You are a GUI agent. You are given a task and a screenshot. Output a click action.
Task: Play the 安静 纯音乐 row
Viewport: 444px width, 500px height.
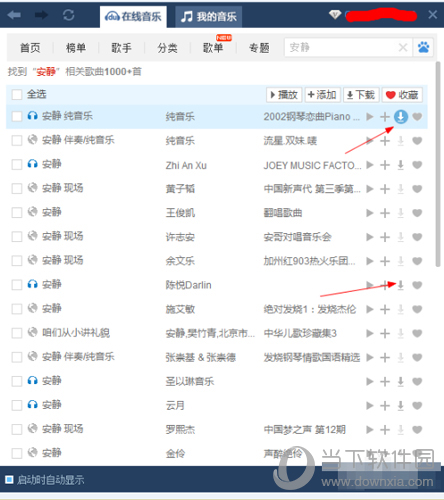370,117
